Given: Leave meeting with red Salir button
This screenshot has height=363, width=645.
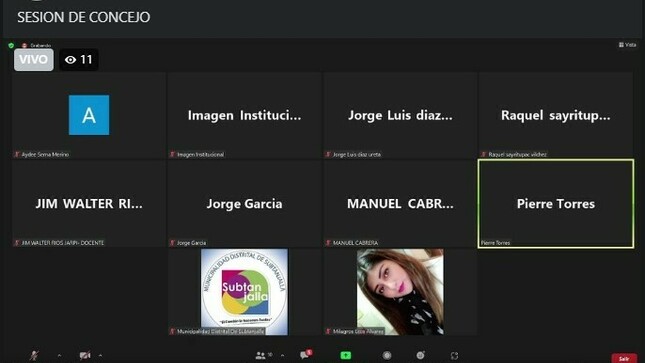Looking at the screenshot, I should (624, 358).
